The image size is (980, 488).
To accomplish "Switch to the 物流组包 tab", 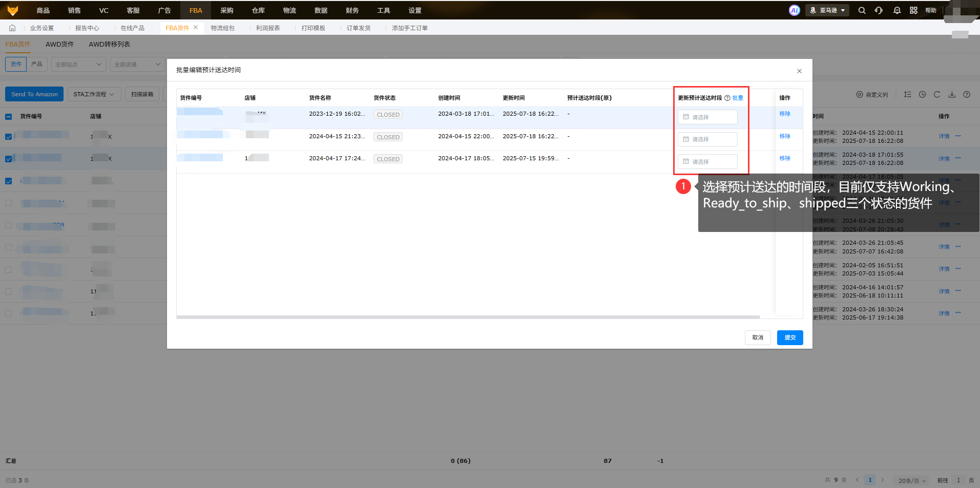I will 222,28.
